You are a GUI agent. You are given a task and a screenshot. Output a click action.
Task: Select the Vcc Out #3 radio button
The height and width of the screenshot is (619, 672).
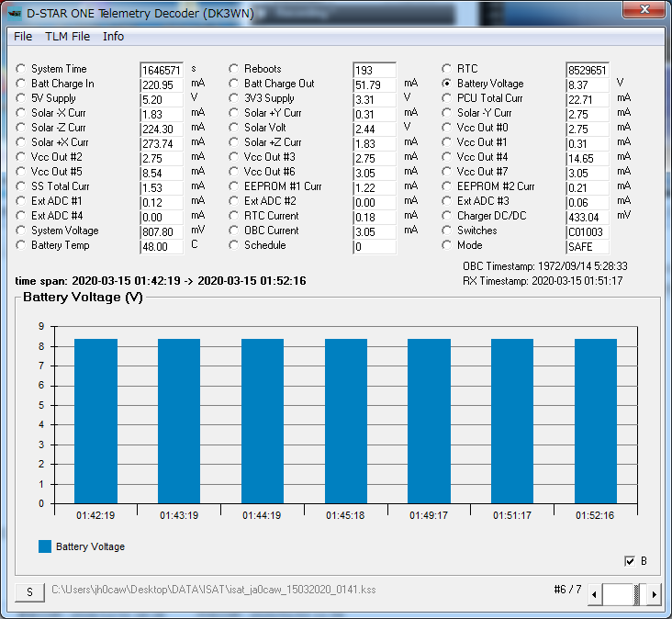[233, 157]
